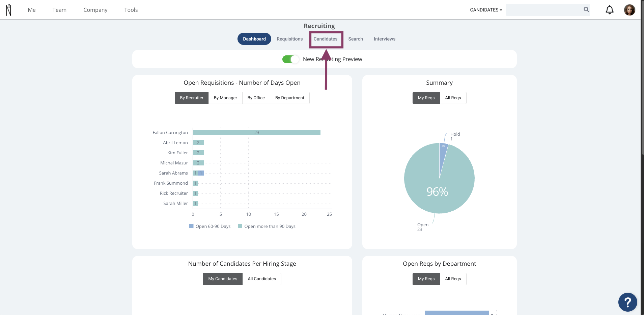Open the Tools menu
Image resolution: width=644 pixels, height=315 pixels.
pyautogui.click(x=131, y=10)
